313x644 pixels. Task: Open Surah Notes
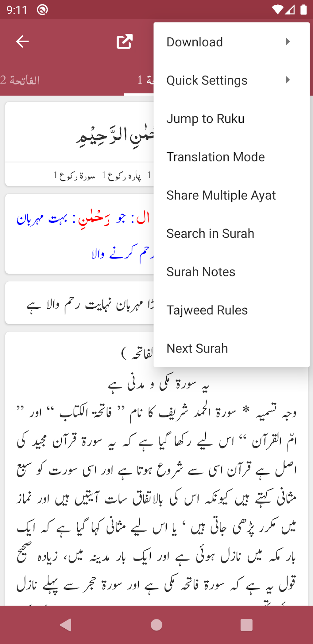pos(201,272)
